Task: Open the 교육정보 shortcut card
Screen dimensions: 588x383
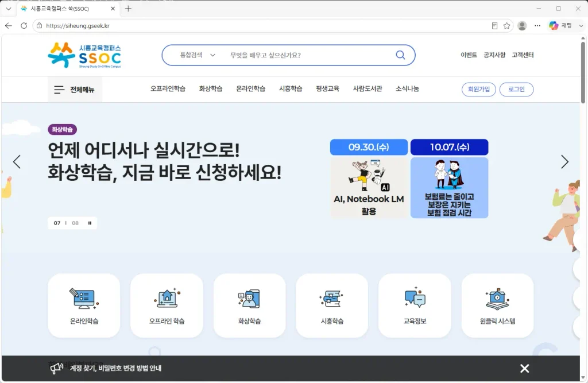Action: click(415, 305)
